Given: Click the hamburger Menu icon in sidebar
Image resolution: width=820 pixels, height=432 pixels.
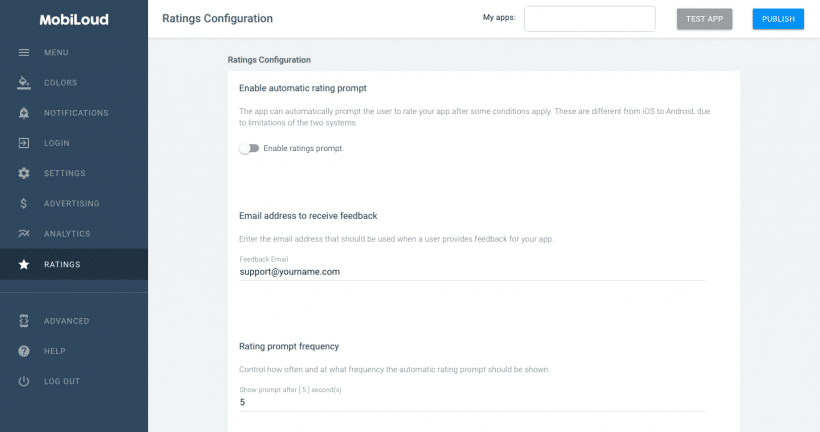Looking at the screenshot, I should click(x=24, y=52).
